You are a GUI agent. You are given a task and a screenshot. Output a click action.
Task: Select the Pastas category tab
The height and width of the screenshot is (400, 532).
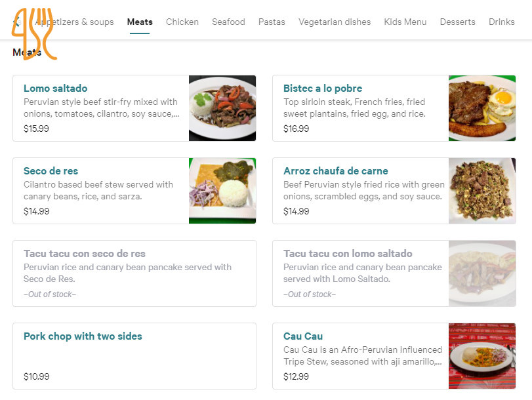pyautogui.click(x=272, y=22)
